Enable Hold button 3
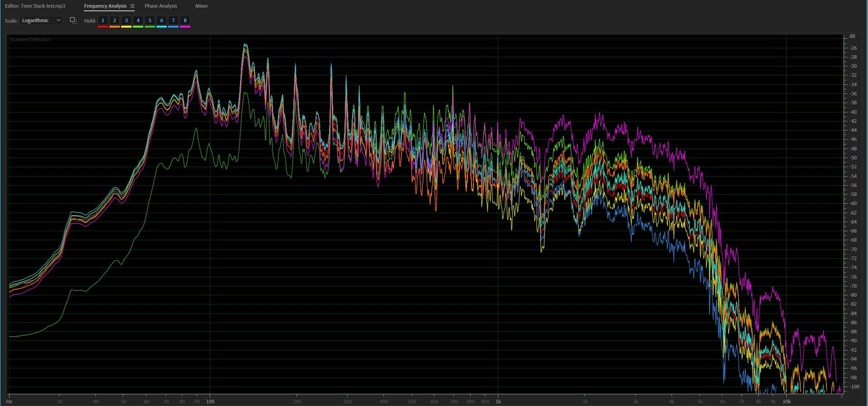 [126, 20]
